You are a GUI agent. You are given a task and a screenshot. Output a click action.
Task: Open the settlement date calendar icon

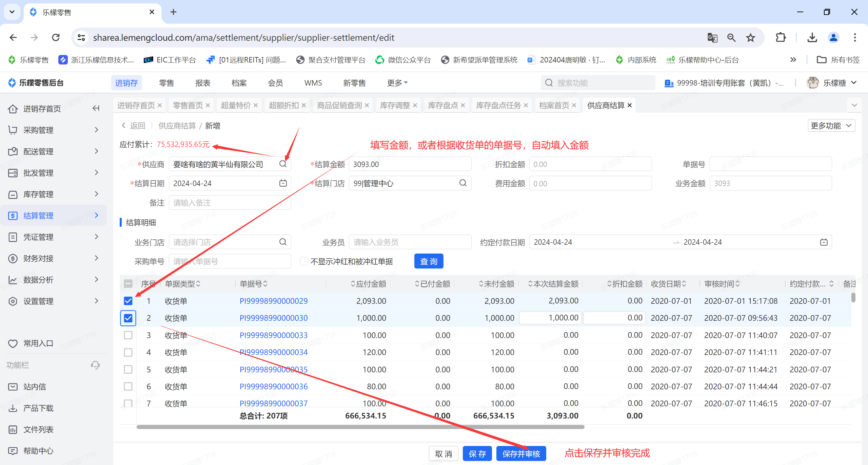pos(283,183)
